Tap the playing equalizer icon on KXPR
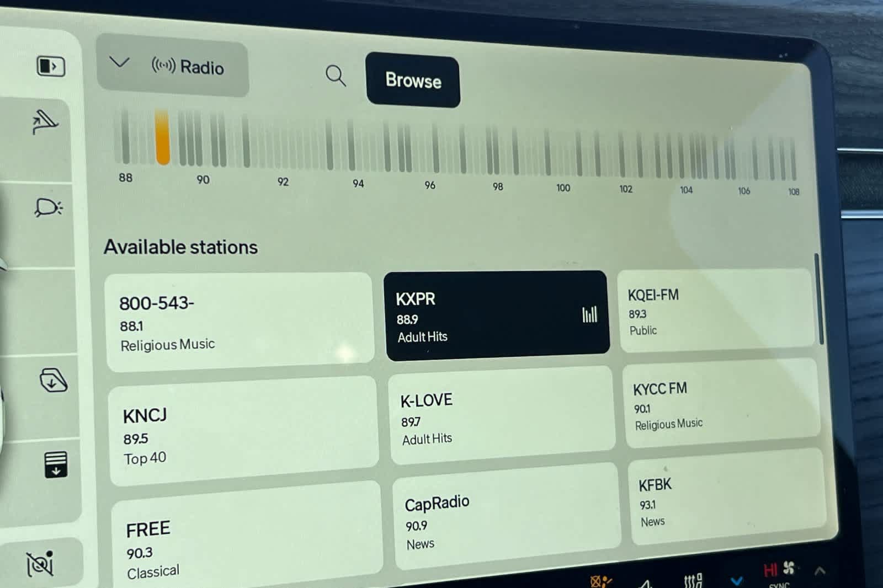Screen dimensions: 883x588 click(x=589, y=314)
